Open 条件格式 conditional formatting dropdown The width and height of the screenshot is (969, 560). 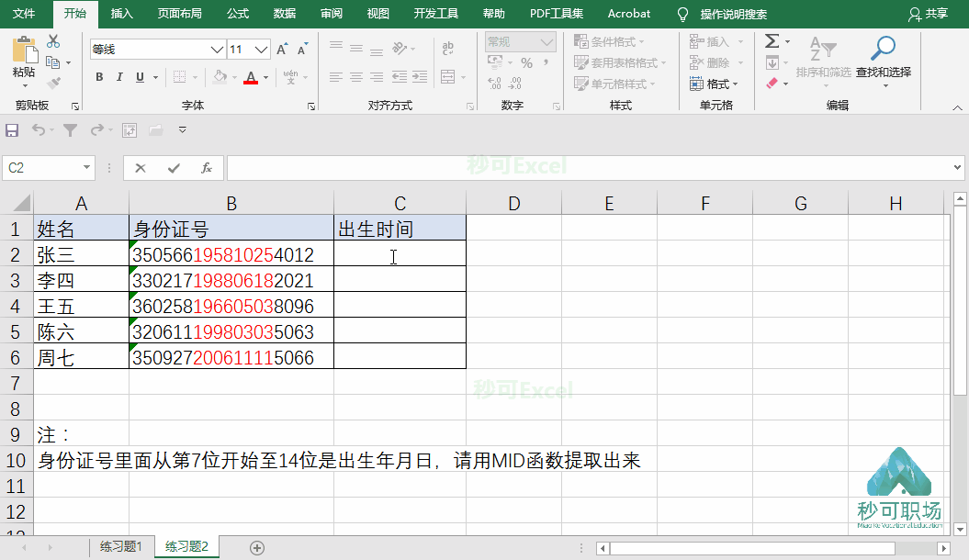(x=609, y=41)
